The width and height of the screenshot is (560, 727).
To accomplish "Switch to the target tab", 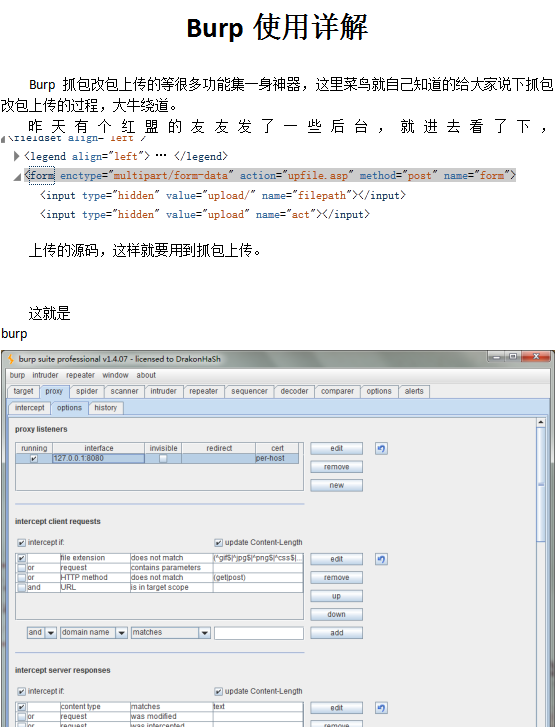I will point(23,391).
